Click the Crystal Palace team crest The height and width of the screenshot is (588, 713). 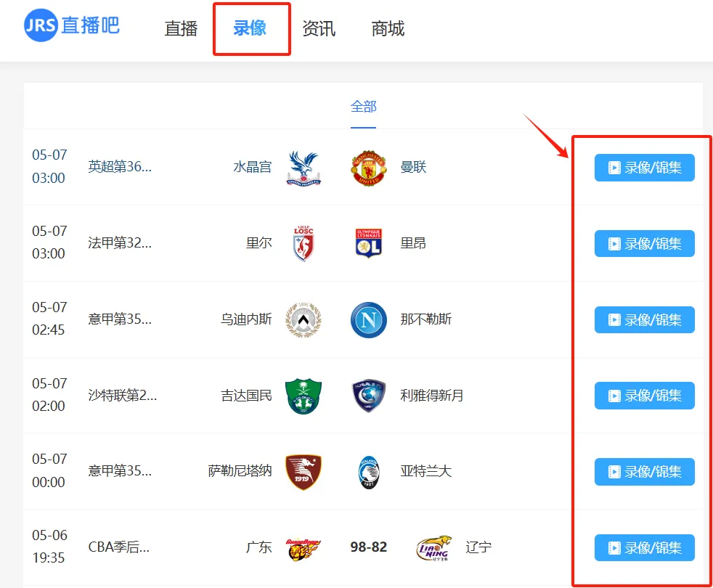(x=303, y=168)
